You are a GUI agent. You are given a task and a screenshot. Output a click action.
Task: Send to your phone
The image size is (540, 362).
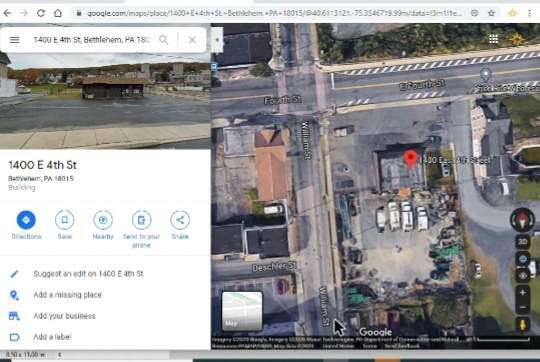142,229
